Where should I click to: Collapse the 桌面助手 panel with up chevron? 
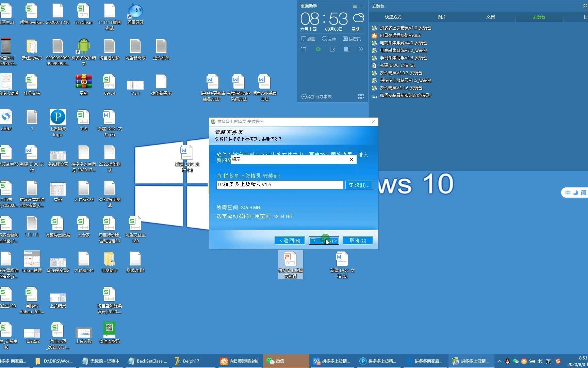[x=362, y=6]
